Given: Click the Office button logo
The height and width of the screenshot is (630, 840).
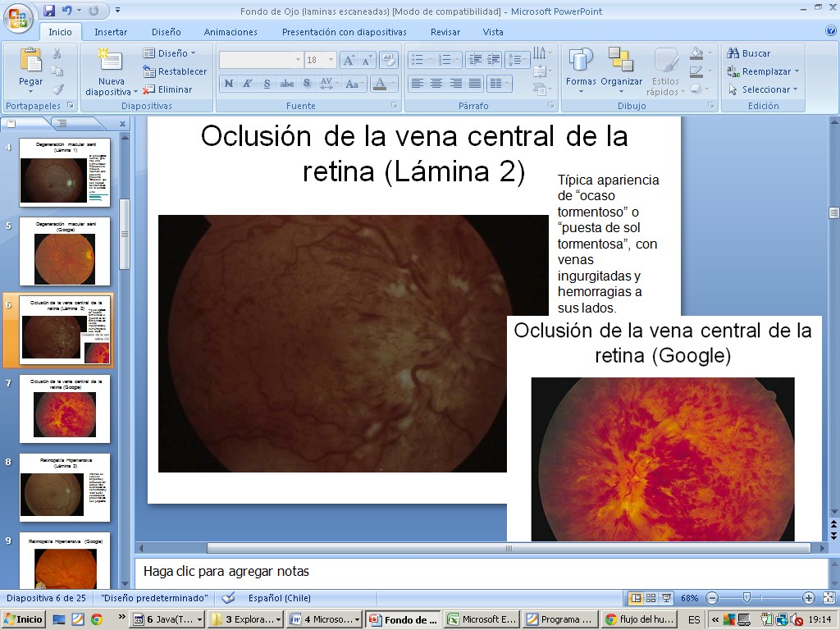Looking at the screenshot, I should (x=18, y=16).
